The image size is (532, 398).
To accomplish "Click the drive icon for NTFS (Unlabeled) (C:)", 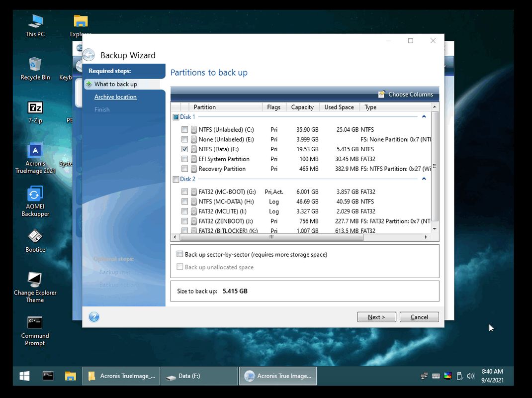I will point(194,129).
